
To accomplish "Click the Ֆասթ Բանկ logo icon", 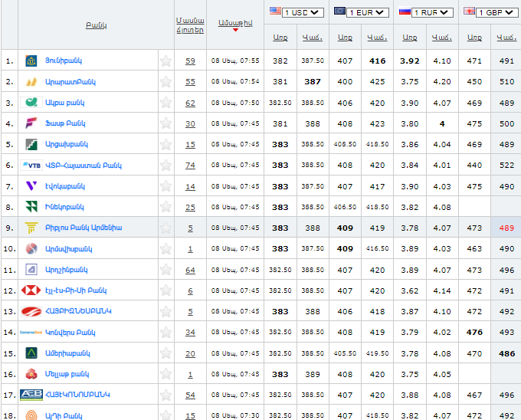I will coord(31,123).
